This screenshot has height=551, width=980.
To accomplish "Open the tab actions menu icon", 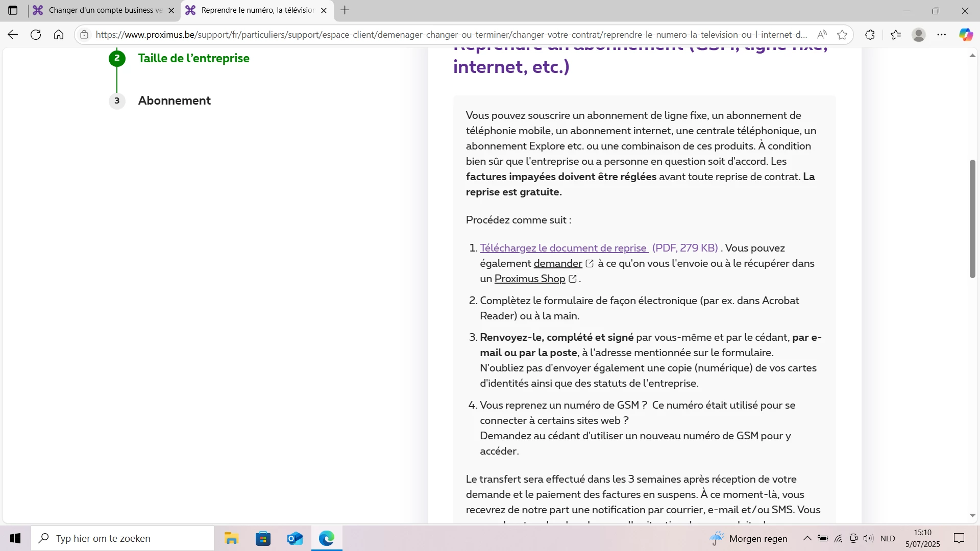I will [13, 10].
